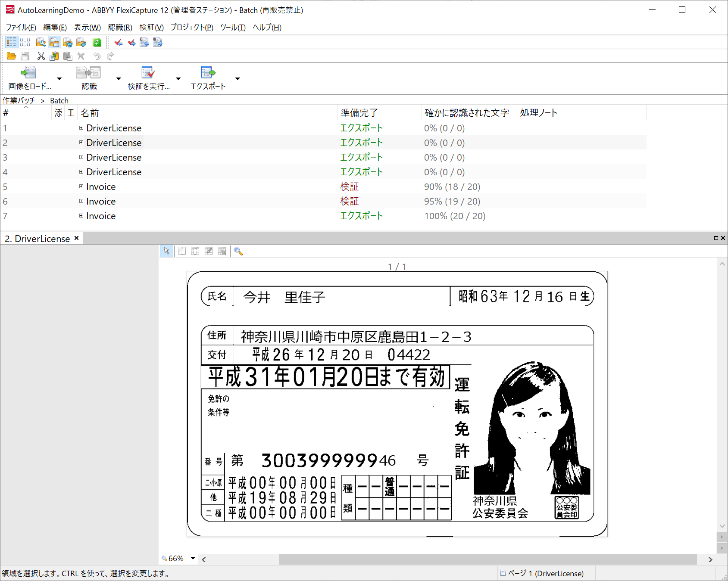The width and height of the screenshot is (728, 581).
Task: Open the 編集 menu
Action: click(55, 27)
